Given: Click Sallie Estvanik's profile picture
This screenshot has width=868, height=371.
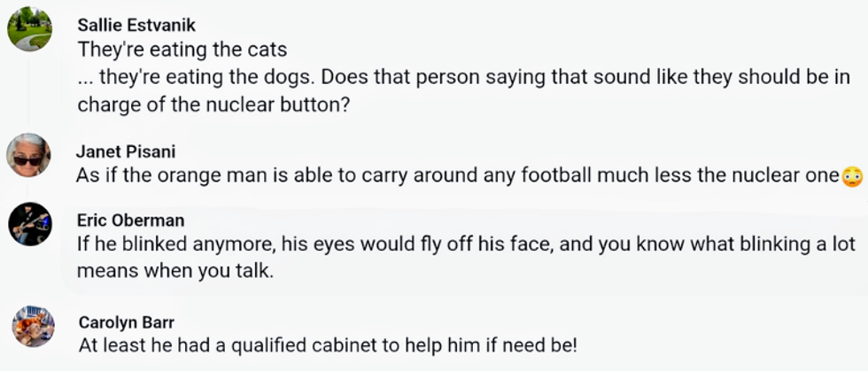Looking at the screenshot, I should click(x=30, y=31).
